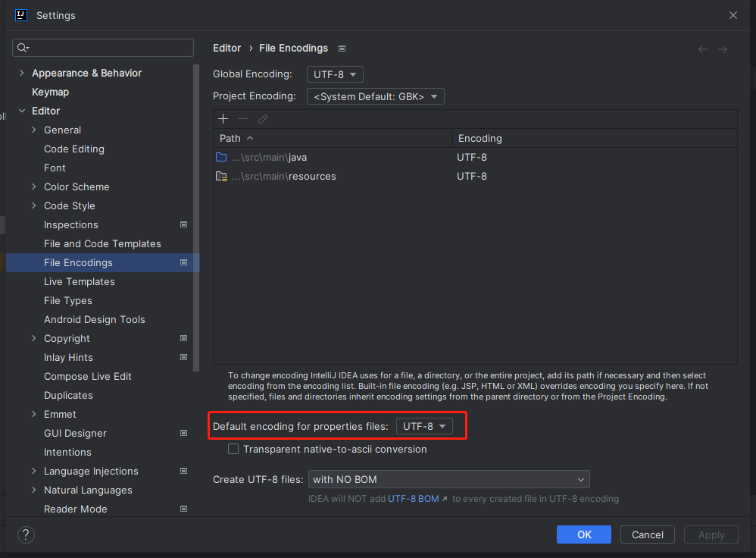This screenshot has width=756, height=558.
Task: Click the project-level icon beside File Encodings header
Action: [x=342, y=49]
